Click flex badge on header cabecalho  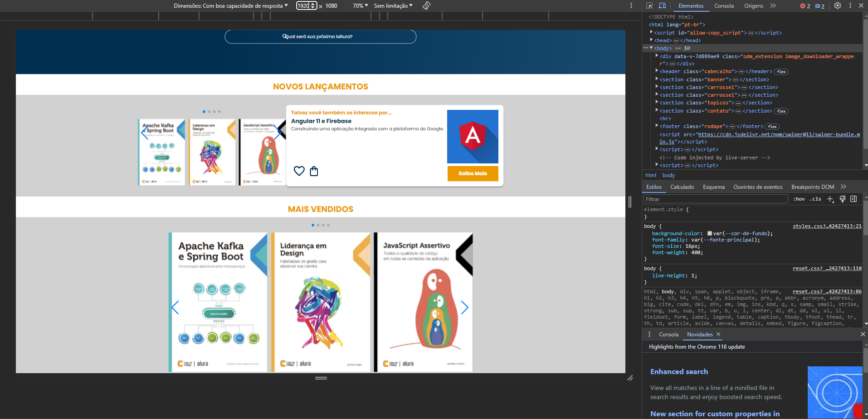pos(781,72)
